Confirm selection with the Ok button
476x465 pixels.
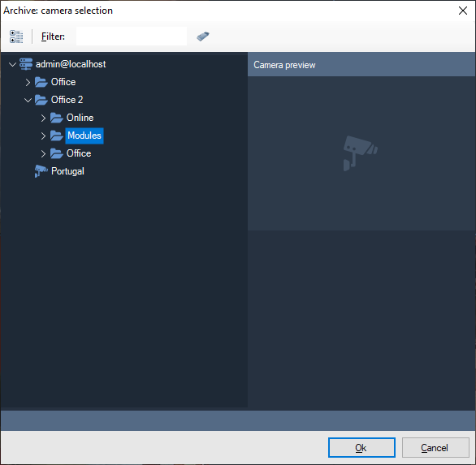[361, 447]
